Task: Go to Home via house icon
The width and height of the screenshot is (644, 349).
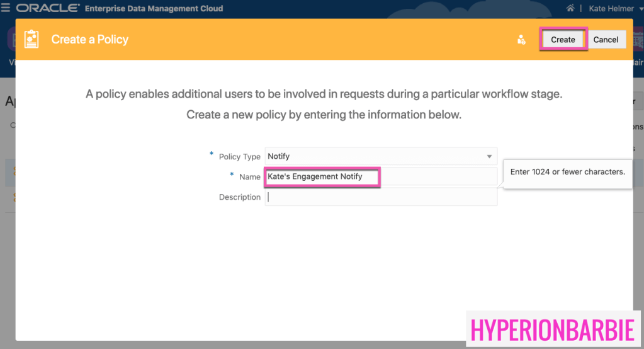Action: click(570, 8)
